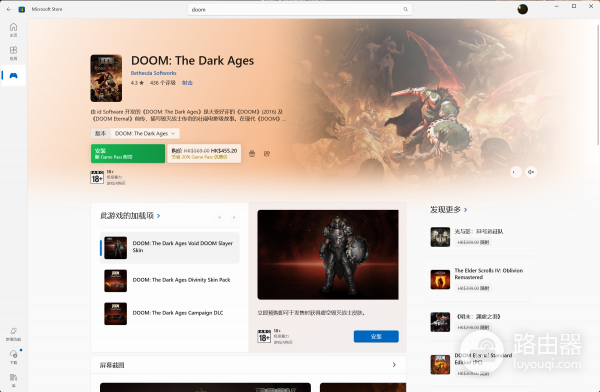
Task: Click the 18+ rating badge under Install
Action: [97, 178]
